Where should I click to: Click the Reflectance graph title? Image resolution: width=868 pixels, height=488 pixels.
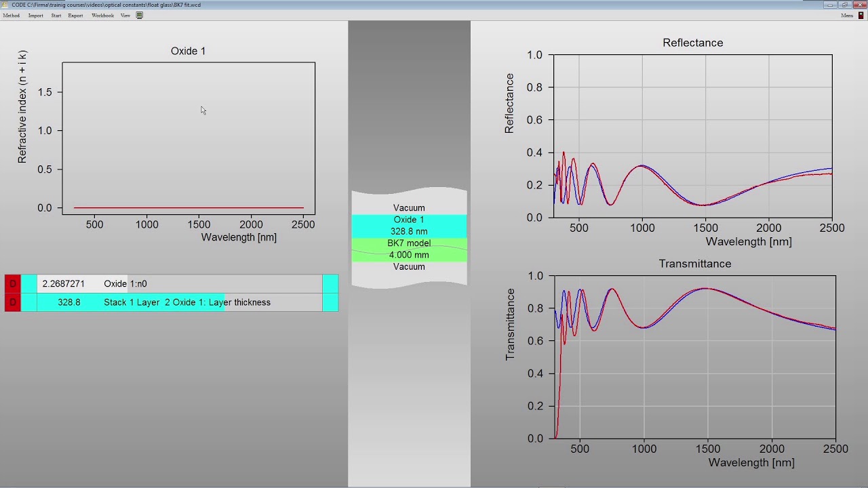click(693, 43)
